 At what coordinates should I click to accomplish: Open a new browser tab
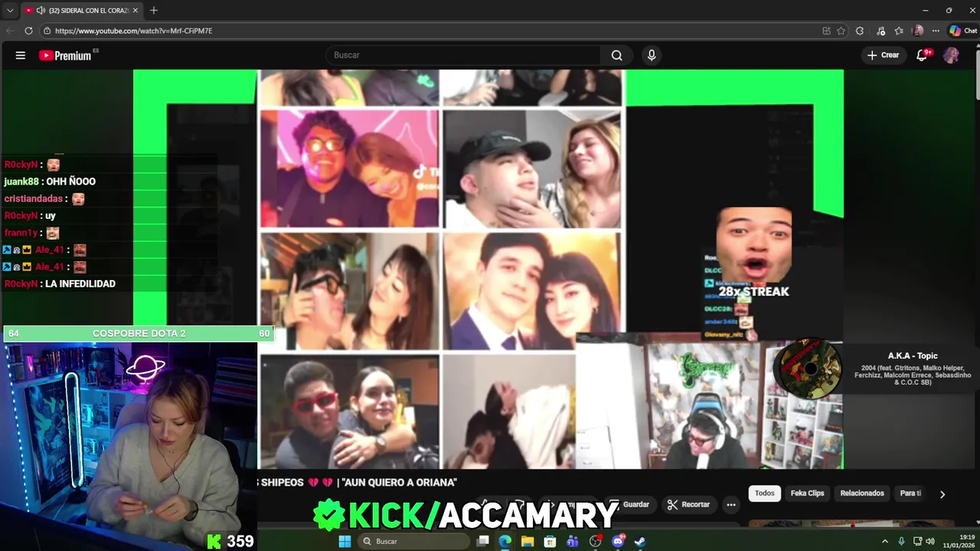coord(154,11)
